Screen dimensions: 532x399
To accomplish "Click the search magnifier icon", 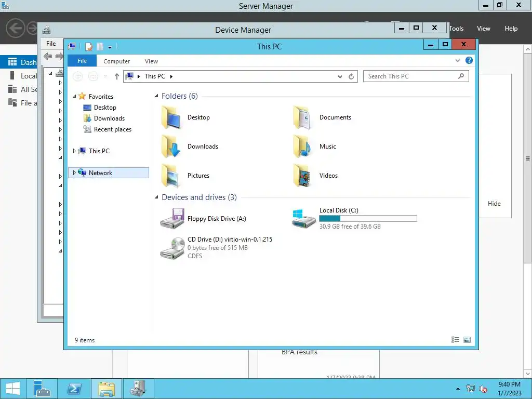I will (461, 76).
